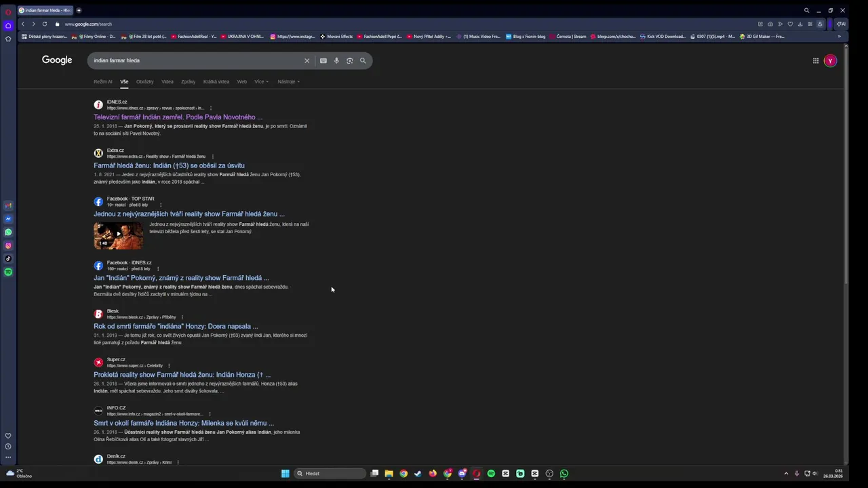This screenshot has width=868, height=488.
Task: Open options dots beside iDNES.cz result
Action: click(x=211, y=108)
